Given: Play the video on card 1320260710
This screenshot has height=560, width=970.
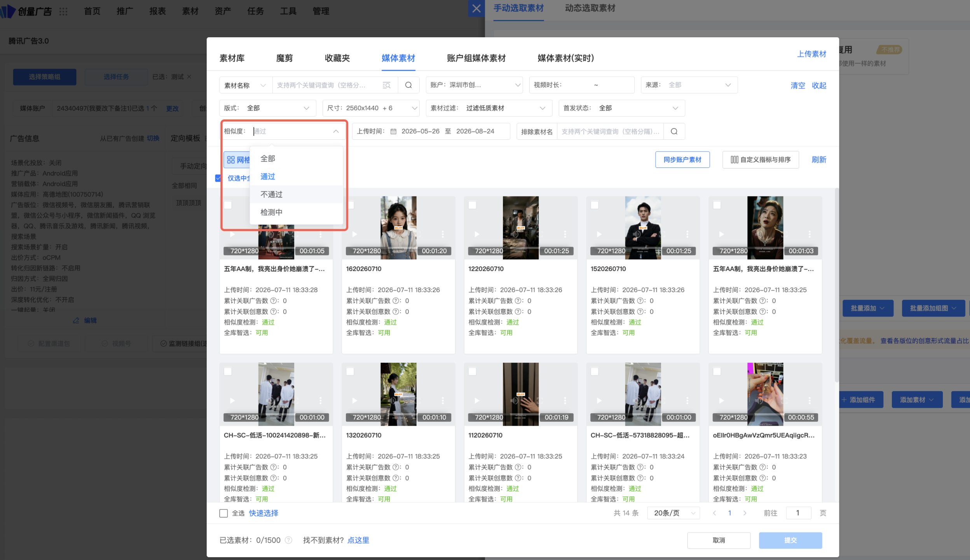Looking at the screenshot, I should point(354,400).
